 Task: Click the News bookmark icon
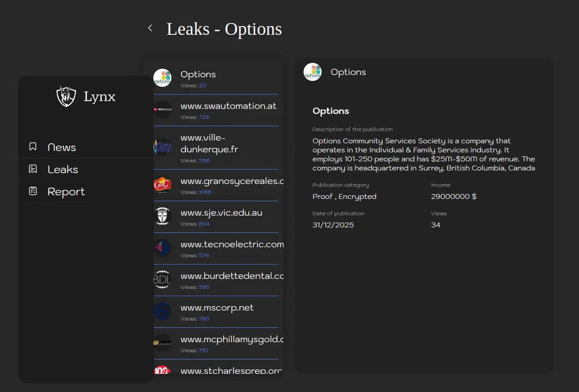coord(33,147)
